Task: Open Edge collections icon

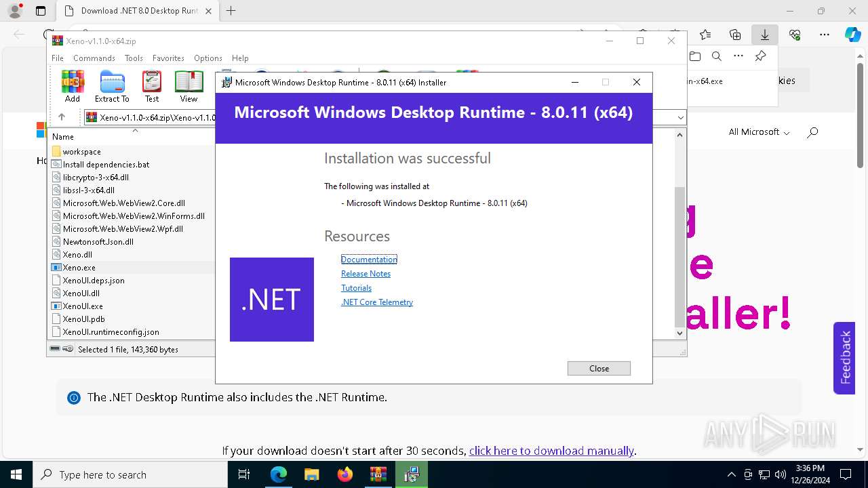Action: coord(735,35)
